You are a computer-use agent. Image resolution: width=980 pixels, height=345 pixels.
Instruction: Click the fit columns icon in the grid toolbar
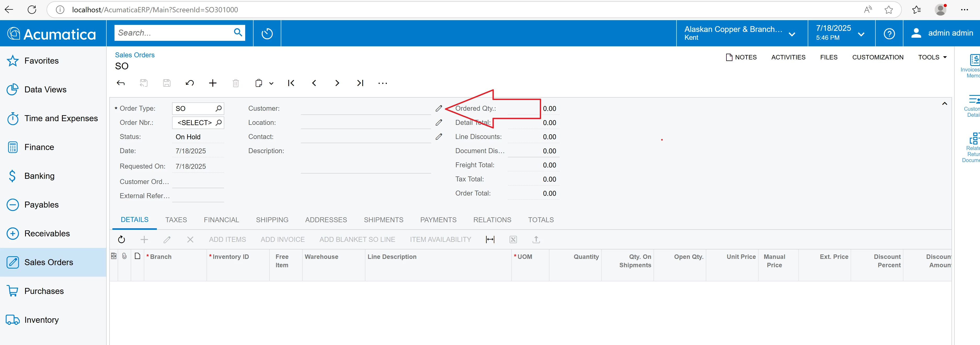(490, 240)
